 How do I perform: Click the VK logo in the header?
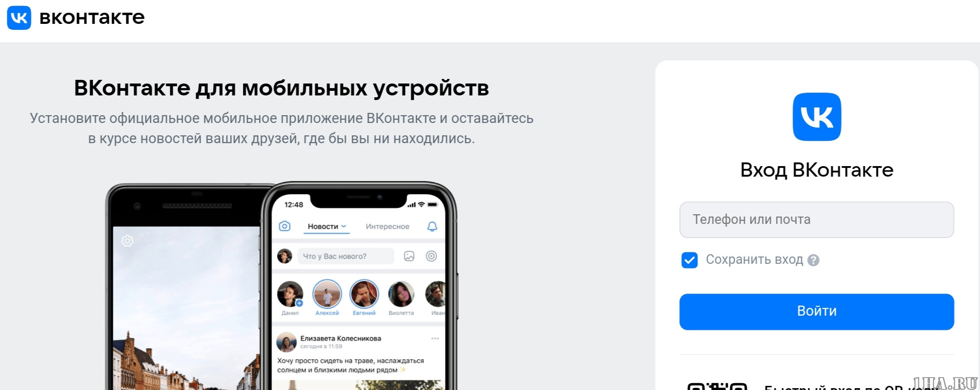pyautogui.click(x=19, y=18)
